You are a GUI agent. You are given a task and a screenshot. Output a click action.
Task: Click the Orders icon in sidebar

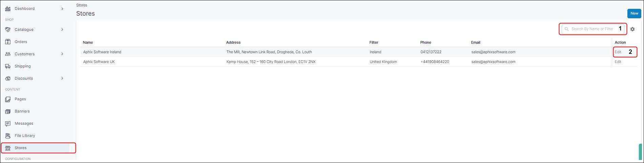click(x=8, y=42)
